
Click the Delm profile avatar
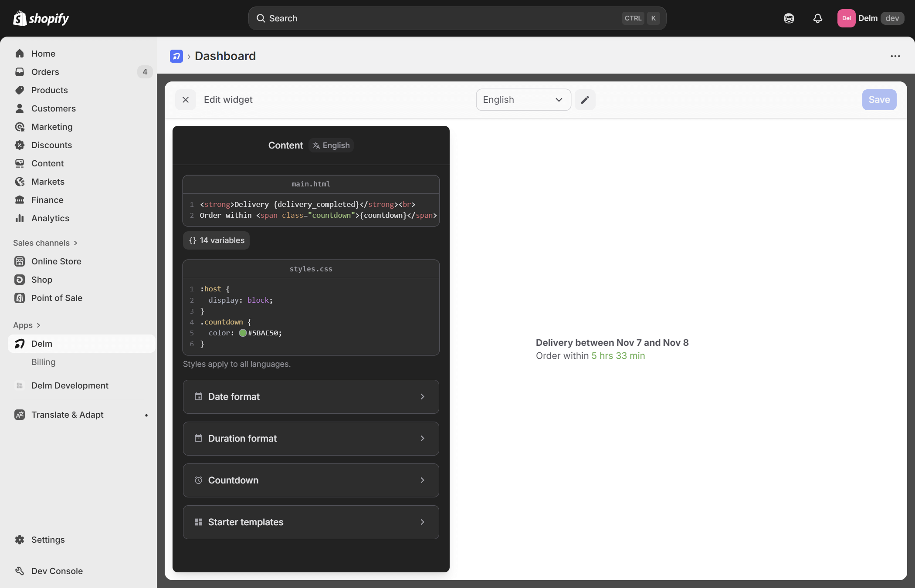click(x=846, y=18)
